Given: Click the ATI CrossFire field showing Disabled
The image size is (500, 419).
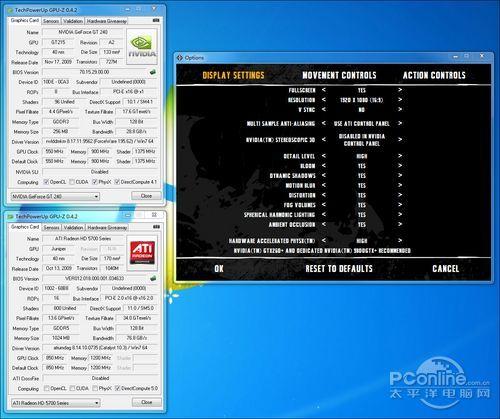Looking at the screenshot, I should tap(100, 378).
